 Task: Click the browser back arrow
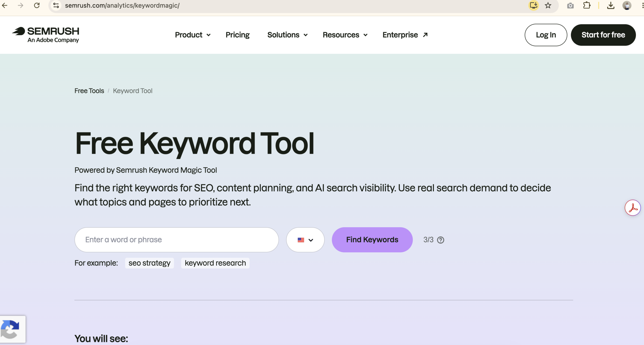tap(5, 5)
